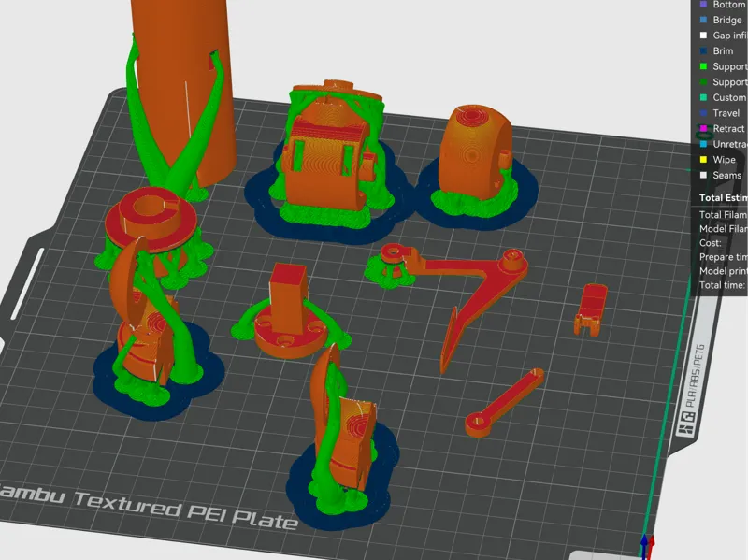Toggle the Wipe legend label
748x560 pixels.
[x=724, y=160]
